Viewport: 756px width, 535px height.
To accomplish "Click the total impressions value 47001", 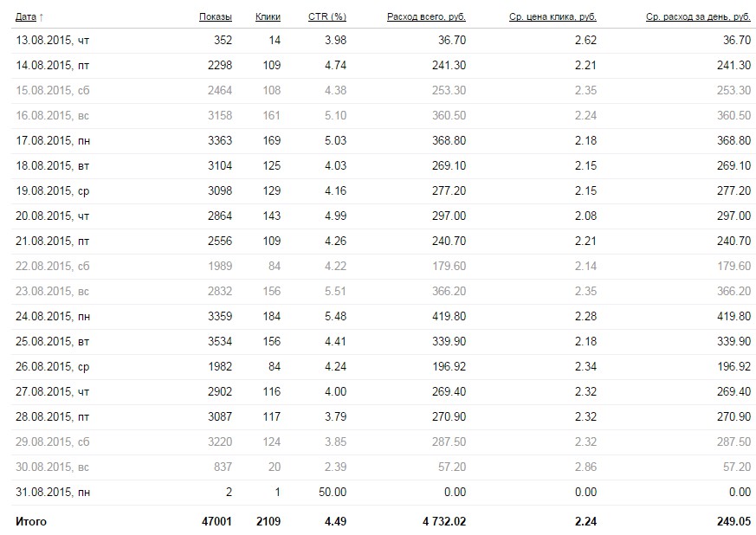I will click(x=215, y=521).
